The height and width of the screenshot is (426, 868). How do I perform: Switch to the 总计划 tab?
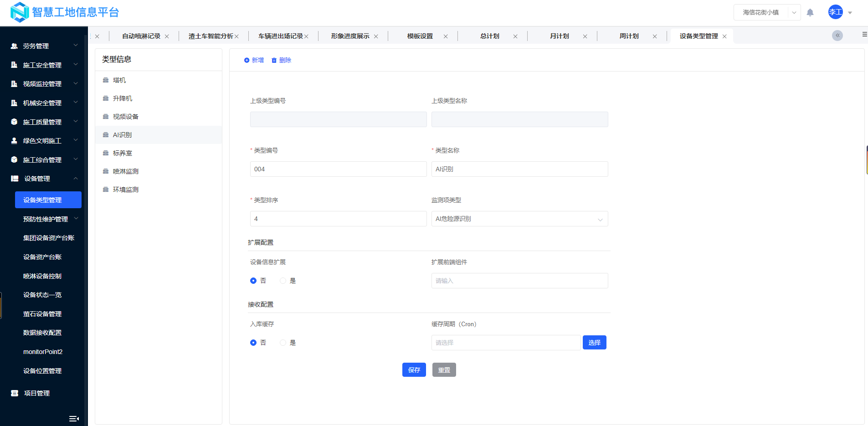(490, 36)
